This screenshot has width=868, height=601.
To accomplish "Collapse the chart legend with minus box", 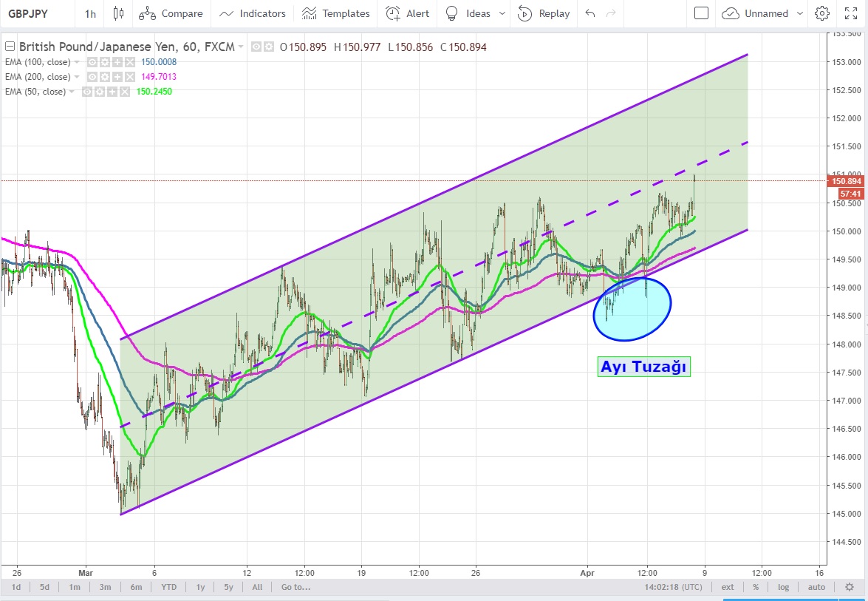I will (x=10, y=47).
